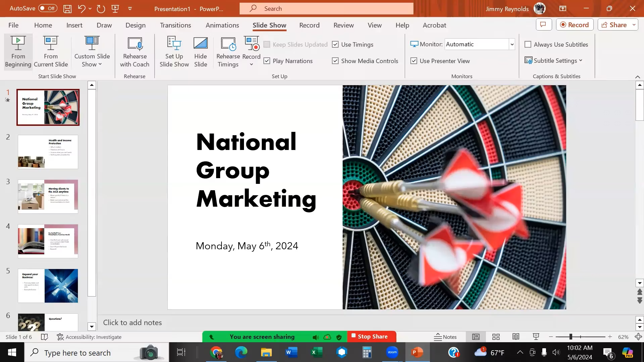The height and width of the screenshot is (362, 644).
Task: Click 62% zoom level
Action: pos(623,337)
